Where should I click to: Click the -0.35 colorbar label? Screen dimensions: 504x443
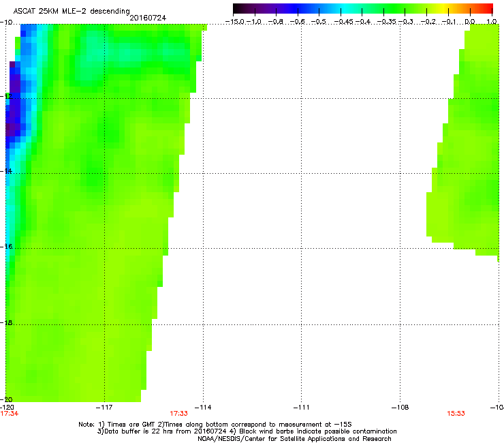(x=387, y=22)
